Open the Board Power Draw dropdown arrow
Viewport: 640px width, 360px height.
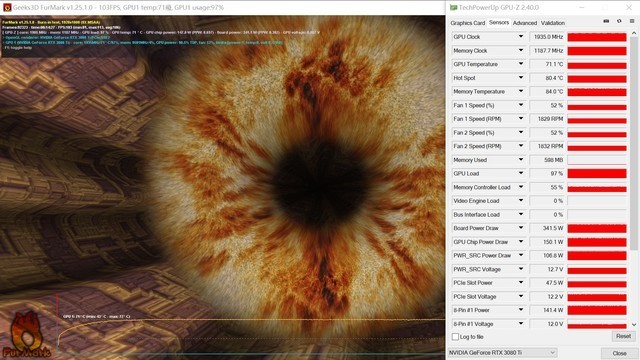click(x=521, y=228)
